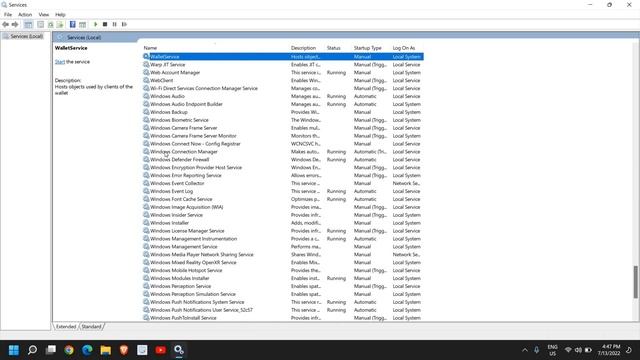This screenshot has height=360, width=640.
Task: Select Windows Image Acquisition (WIA) row
Action: pos(283,207)
